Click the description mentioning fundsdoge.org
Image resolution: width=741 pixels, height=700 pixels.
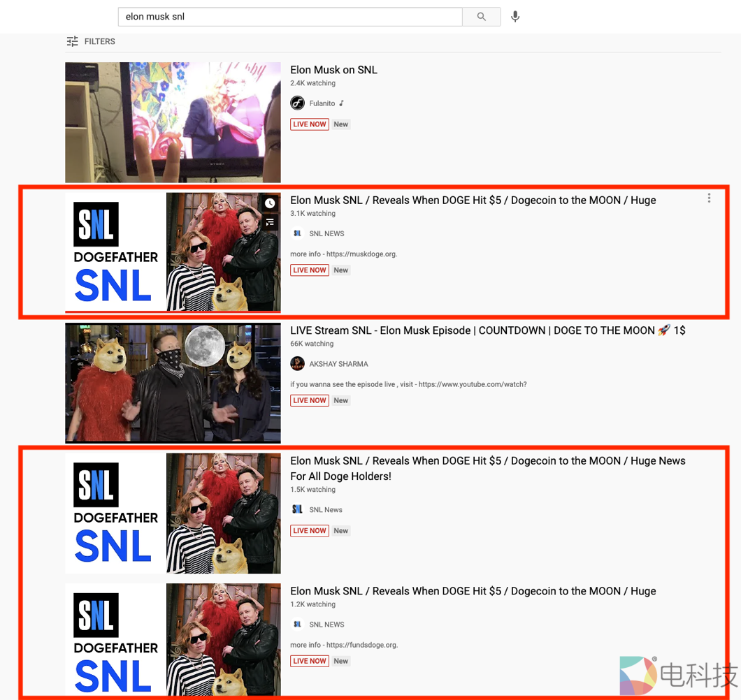point(344,645)
